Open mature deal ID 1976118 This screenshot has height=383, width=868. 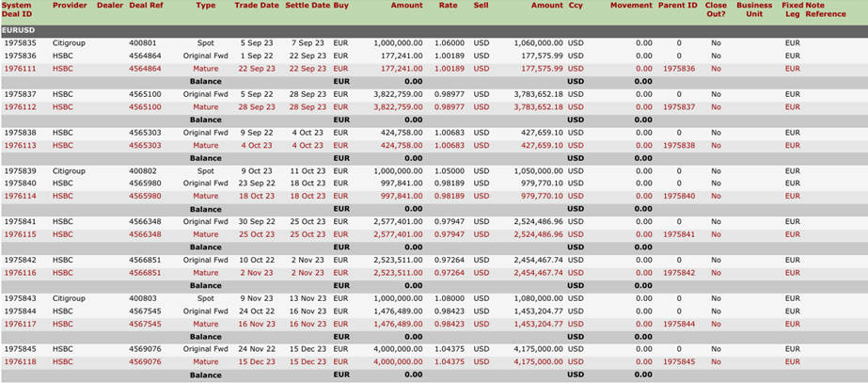(x=21, y=362)
